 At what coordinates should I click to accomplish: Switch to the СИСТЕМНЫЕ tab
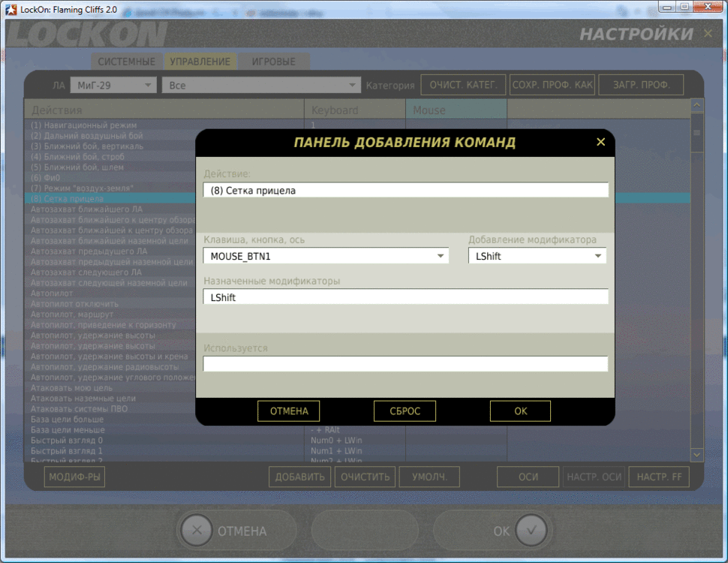coord(127,62)
